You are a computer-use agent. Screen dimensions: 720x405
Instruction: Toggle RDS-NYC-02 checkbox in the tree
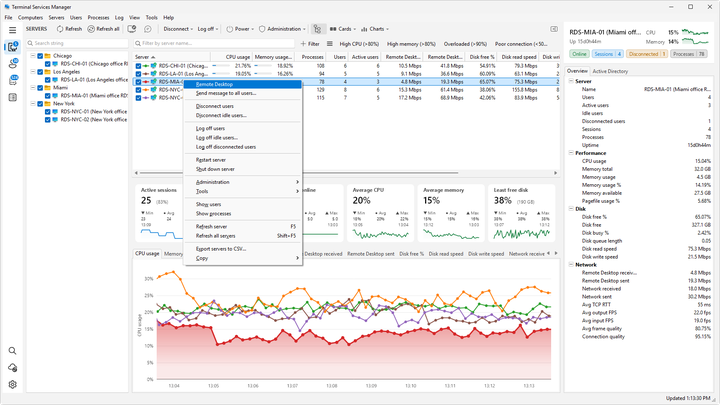pos(48,119)
